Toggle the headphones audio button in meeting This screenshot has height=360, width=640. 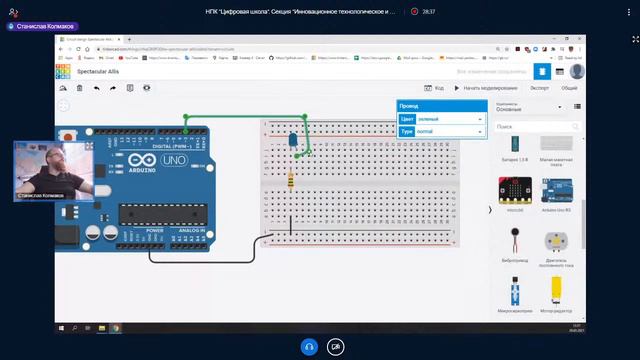click(309, 347)
